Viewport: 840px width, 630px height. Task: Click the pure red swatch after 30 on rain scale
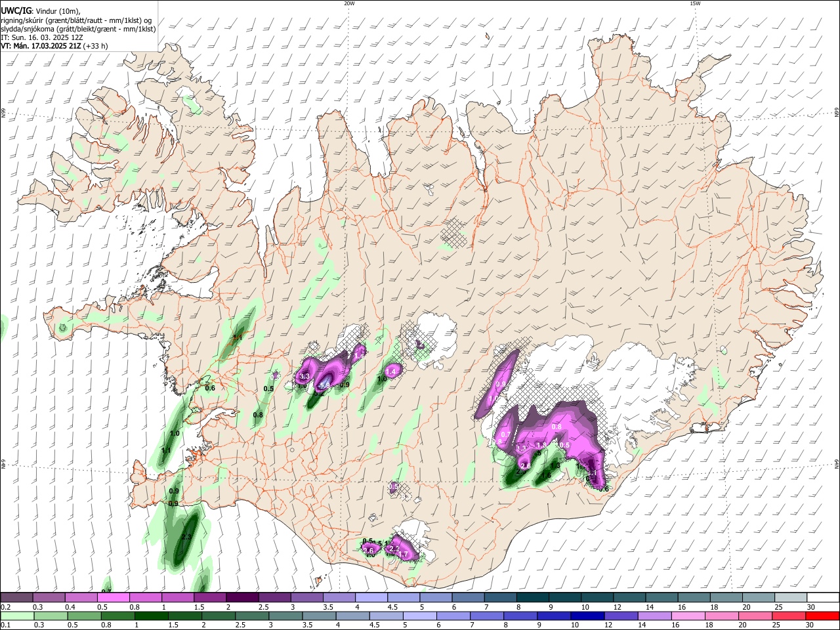822,616
